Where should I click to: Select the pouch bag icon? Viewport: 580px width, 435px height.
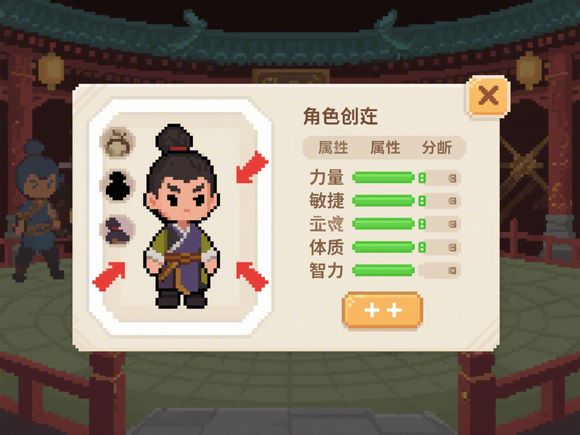tap(118, 142)
